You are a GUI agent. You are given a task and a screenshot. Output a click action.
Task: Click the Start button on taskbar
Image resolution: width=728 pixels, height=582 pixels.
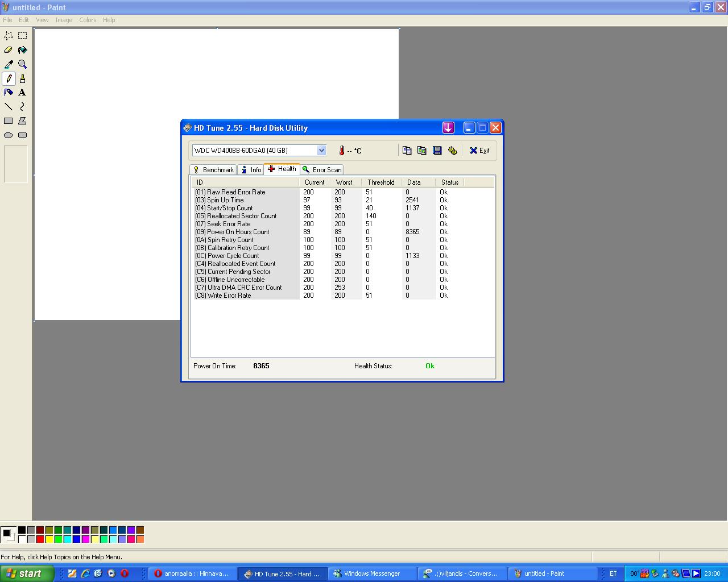pos(27,573)
